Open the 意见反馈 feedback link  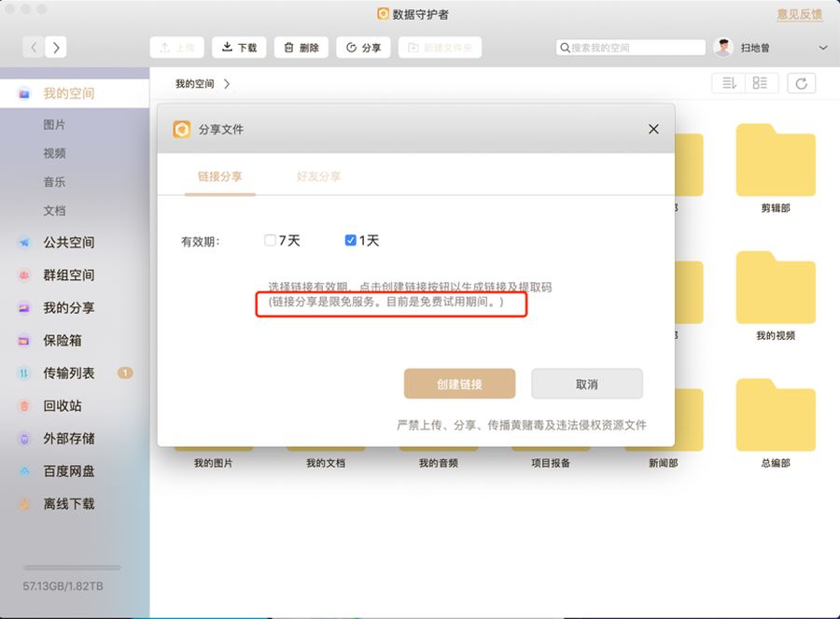799,15
